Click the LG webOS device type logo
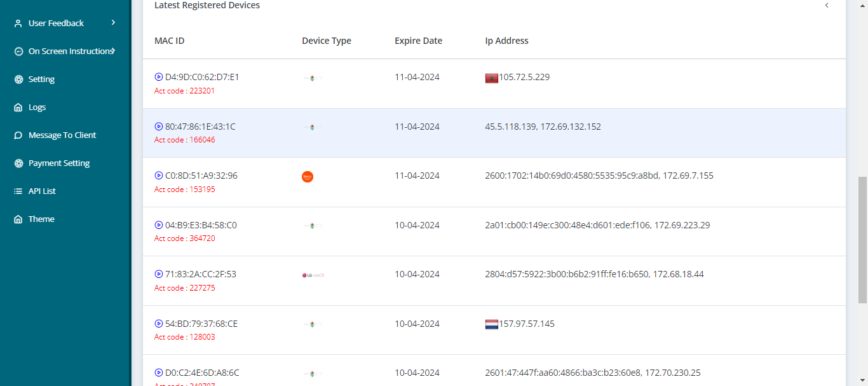The image size is (868, 386). click(313, 275)
